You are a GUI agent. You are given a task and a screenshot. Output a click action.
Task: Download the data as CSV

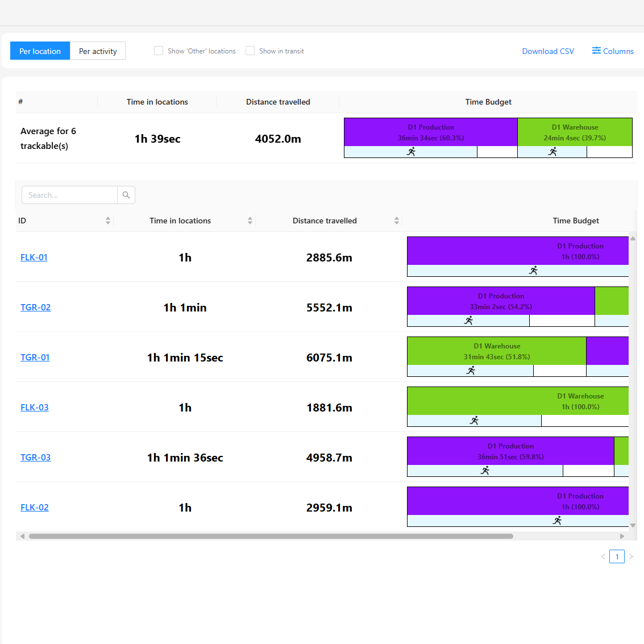pyautogui.click(x=547, y=51)
